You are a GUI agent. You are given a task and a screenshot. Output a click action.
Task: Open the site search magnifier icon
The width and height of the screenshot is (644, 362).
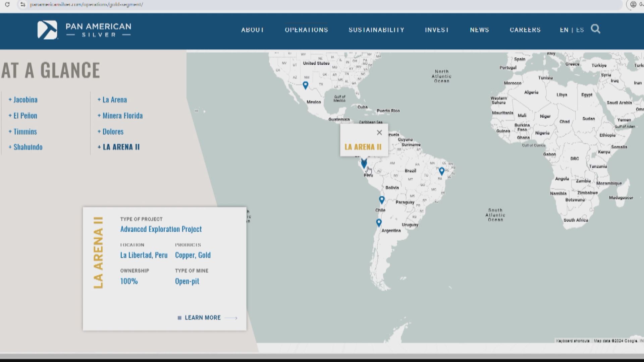tap(595, 29)
